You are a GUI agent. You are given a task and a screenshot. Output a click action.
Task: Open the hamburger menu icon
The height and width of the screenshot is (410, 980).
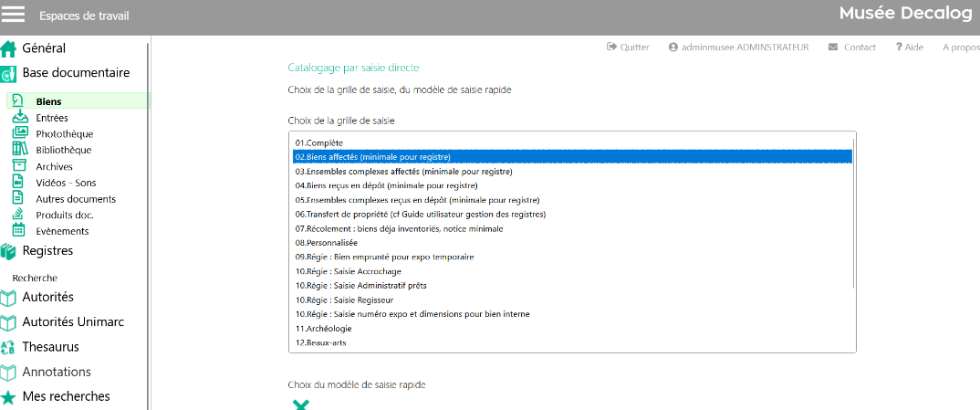pos(14,16)
